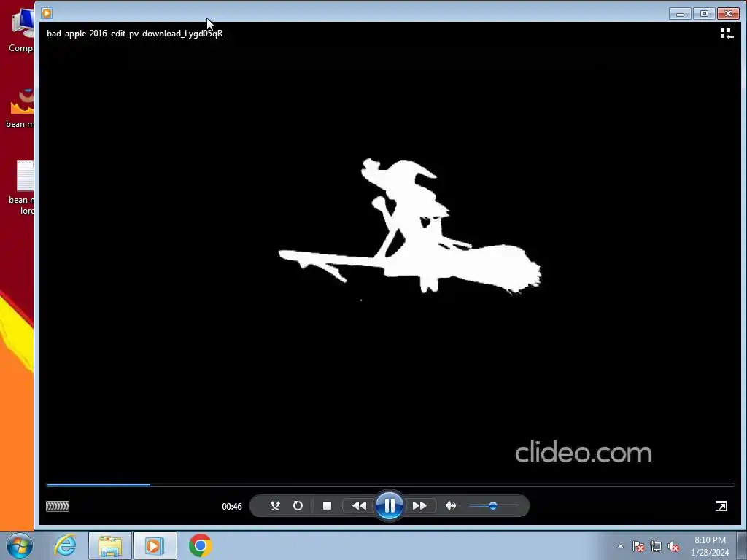Screen dimensions: 747x560
Task: Toggle shuffle mode
Action: 275,506
